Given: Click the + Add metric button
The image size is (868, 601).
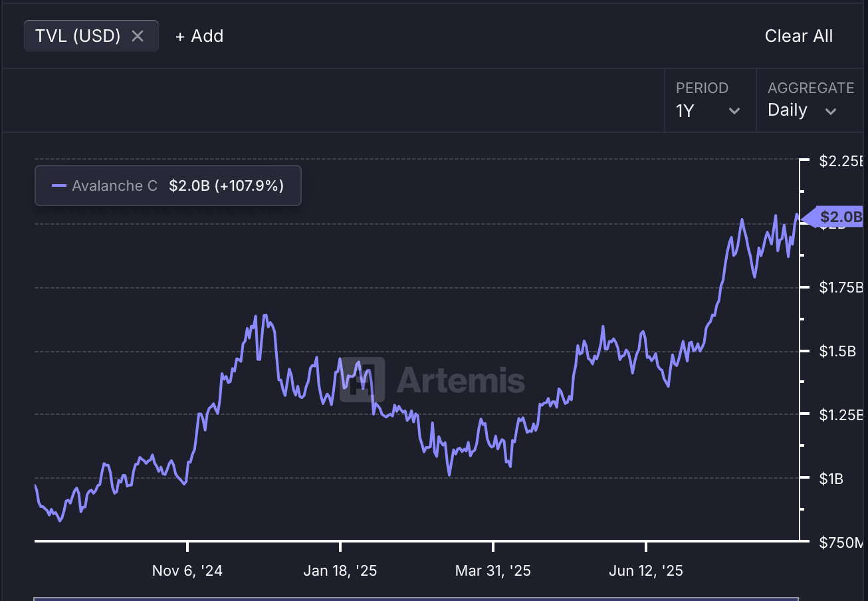Looking at the screenshot, I should coord(199,36).
